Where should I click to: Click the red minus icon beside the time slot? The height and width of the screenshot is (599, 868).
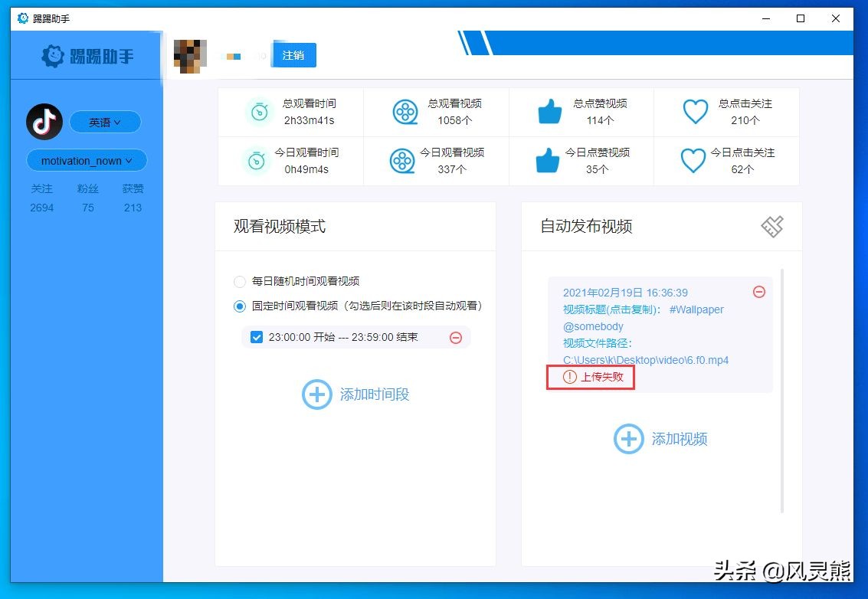coord(456,337)
